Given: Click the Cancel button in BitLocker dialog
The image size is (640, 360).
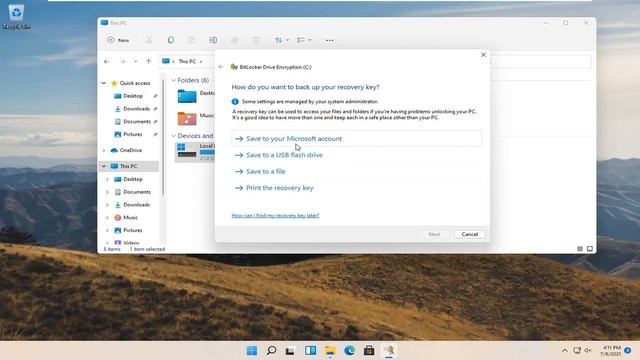Looking at the screenshot, I should pyautogui.click(x=469, y=234).
